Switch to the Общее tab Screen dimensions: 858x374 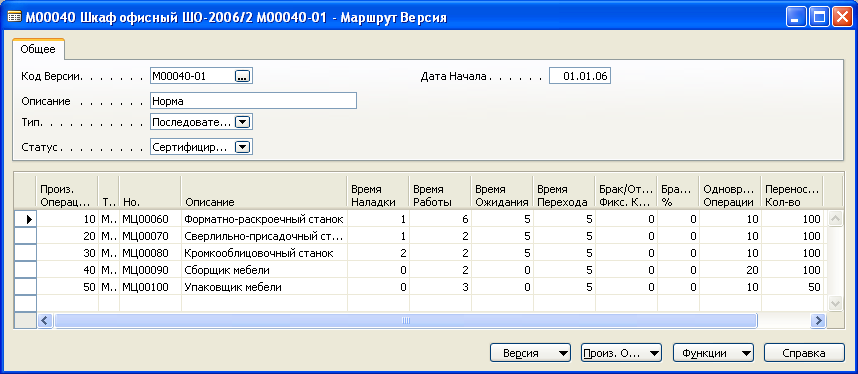click(38, 49)
